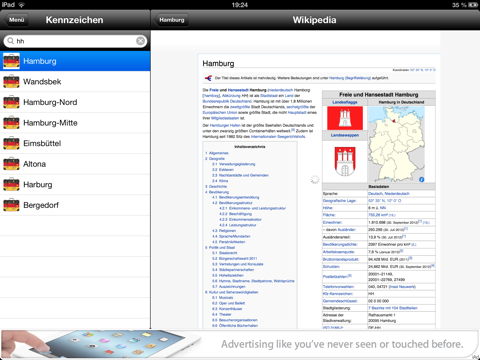
Task: Select the Altona list row
Action: click(x=75, y=164)
